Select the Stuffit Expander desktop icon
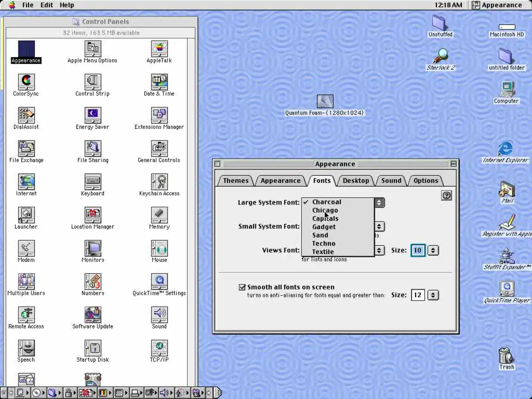The image size is (532, 399). [x=507, y=255]
